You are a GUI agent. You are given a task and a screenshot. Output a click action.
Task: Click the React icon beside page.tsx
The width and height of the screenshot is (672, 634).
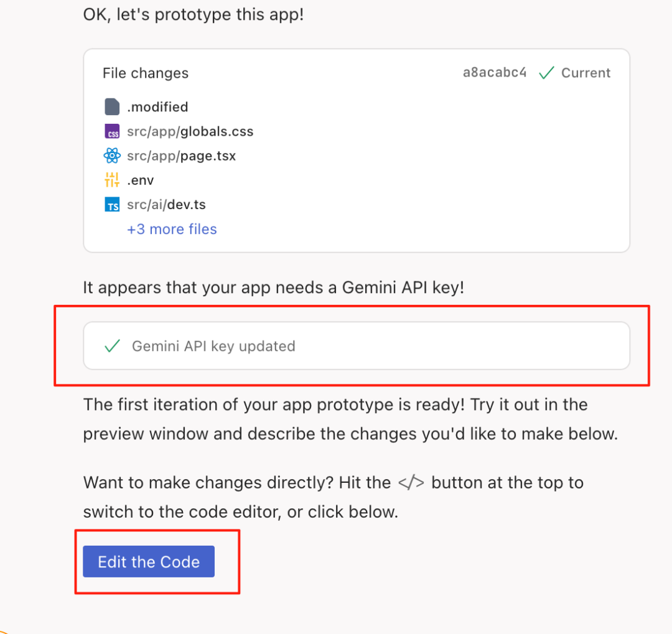pyautogui.click(x=112, y=156)
